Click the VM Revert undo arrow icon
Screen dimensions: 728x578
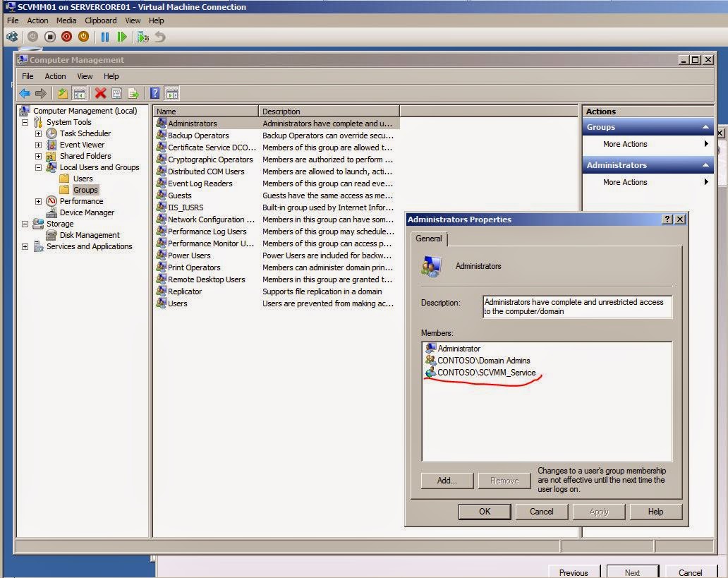(160, 37)
